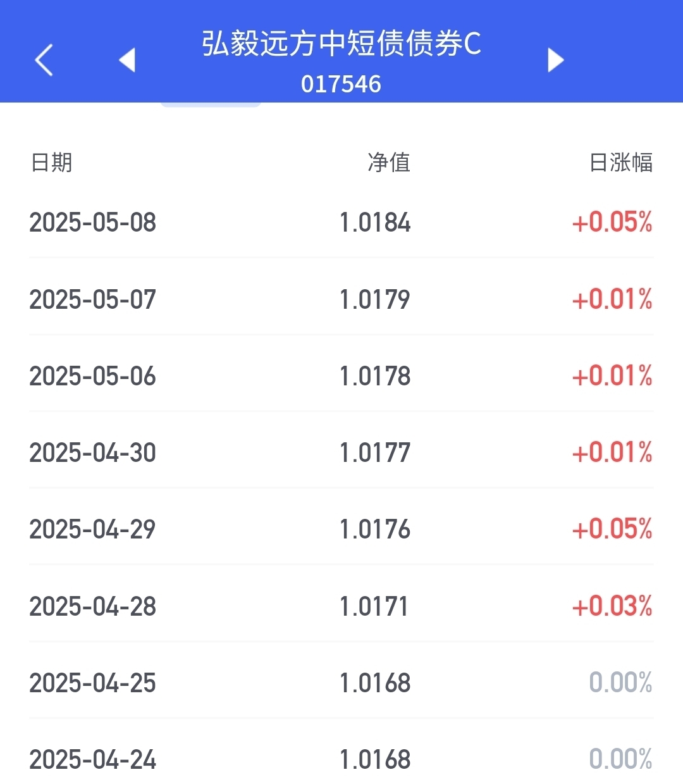Tap net value 1.0177 on 2025-04-30
The height and width of the screenshot is (784, 683).
375,452
